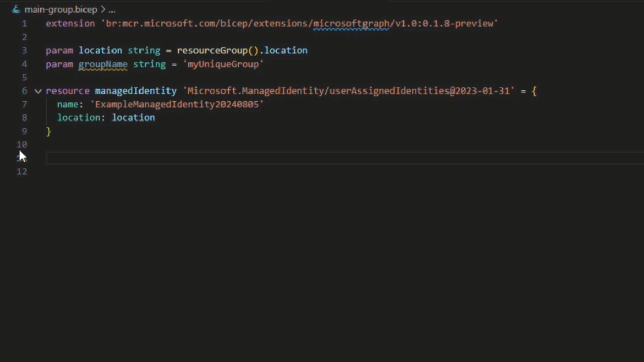Click line number 4 in the gutter
Screen dimensions: 644x362
(x=24, y=64)
